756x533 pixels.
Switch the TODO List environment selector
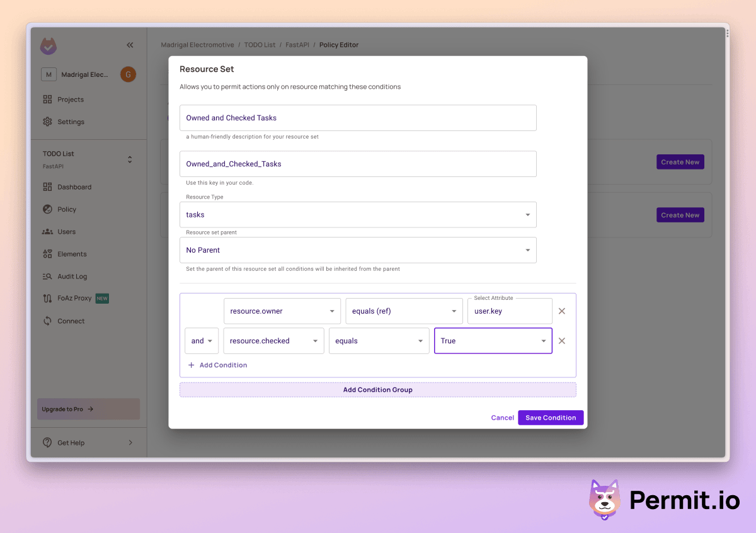point(130,159)
